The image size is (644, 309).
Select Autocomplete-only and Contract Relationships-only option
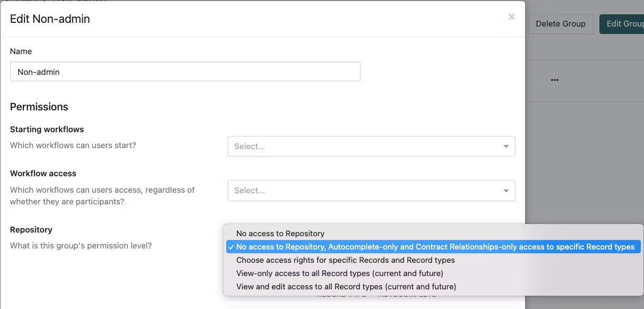click(433, 247)
